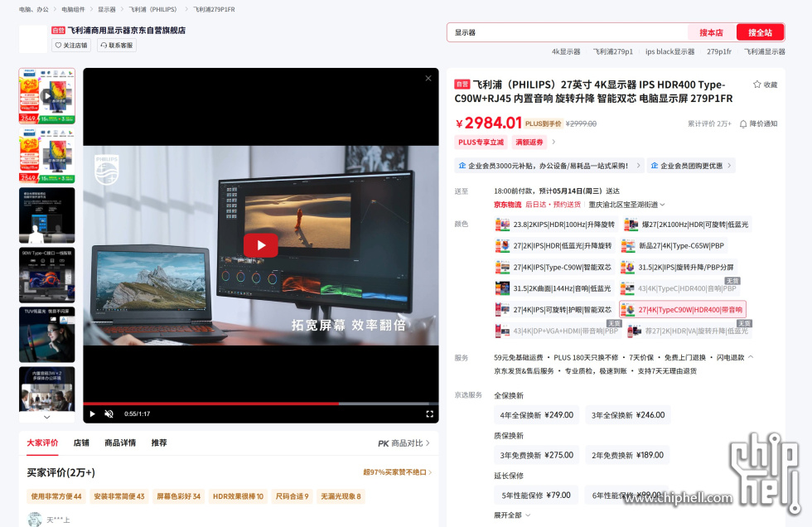Click the 满额返券 coupon tag

tap(529, 142)
